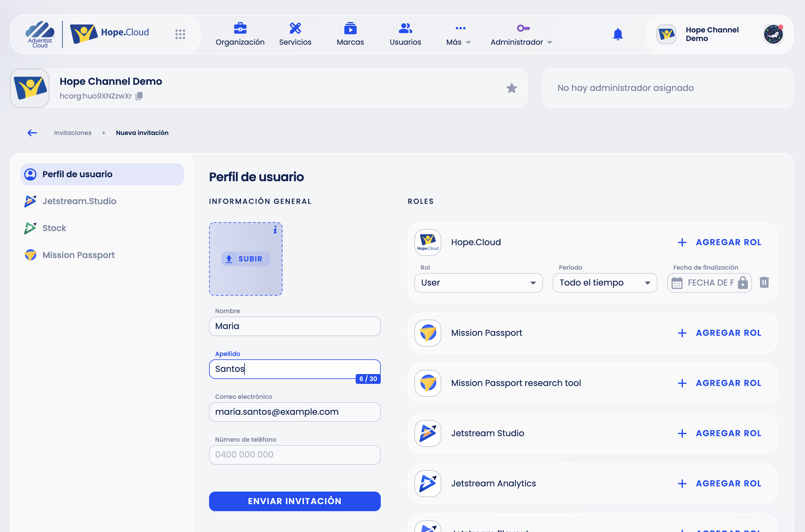
Task: Open the Rol dropdown showing User
Action: 478,283
